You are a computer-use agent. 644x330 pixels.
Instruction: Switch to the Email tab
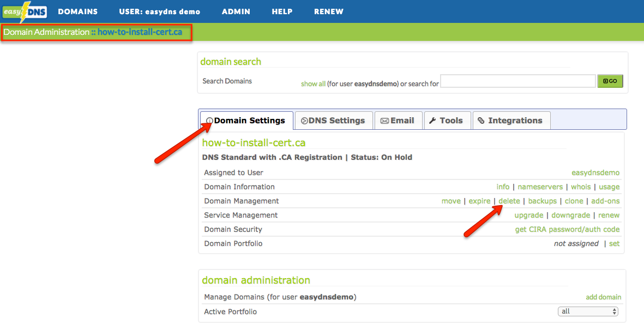(x=399, y=121)
